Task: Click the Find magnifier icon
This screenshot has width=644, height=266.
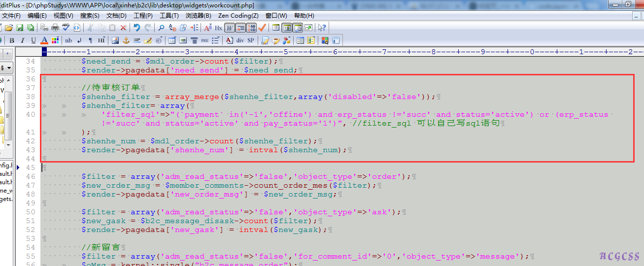Action: pyautogui.click(x=161, y=28)
